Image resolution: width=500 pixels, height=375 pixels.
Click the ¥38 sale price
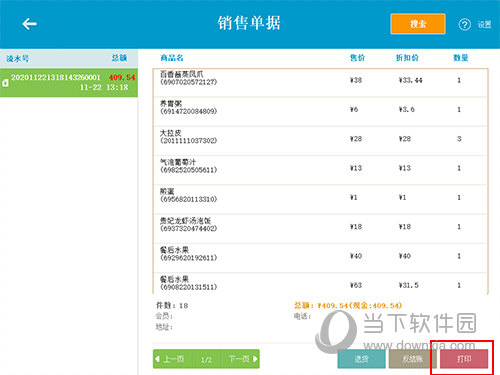(356, 80)
